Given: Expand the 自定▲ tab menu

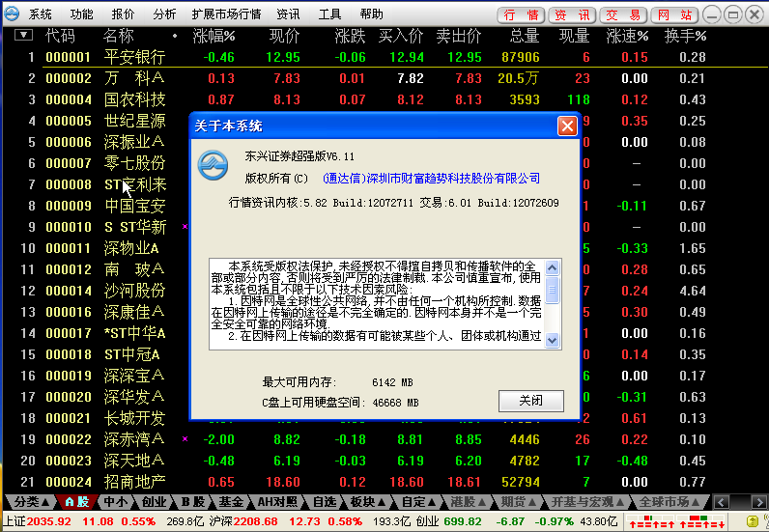Looking at the screenshot, I should (x=418, y=502).
